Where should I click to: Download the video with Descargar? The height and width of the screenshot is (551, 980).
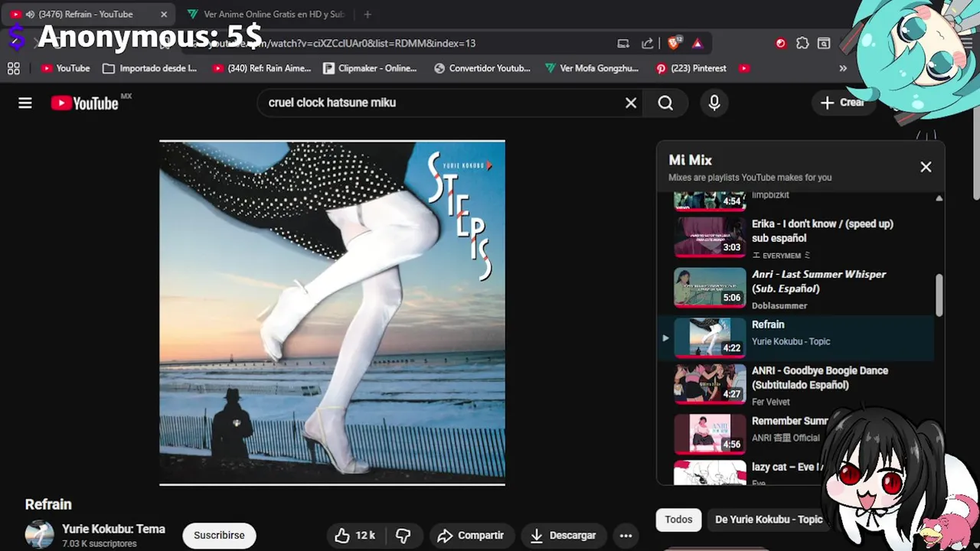tap(563, 536)
